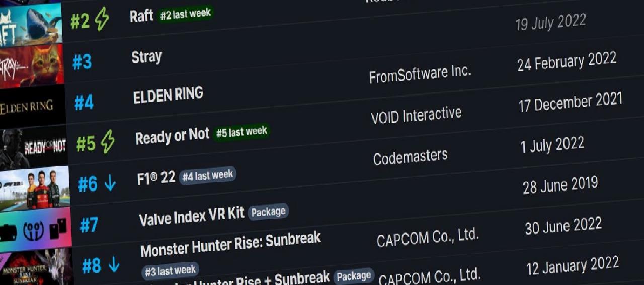Click the down arrow beside #8
This screenshot has height=285, width=644.
pos(114,265)
